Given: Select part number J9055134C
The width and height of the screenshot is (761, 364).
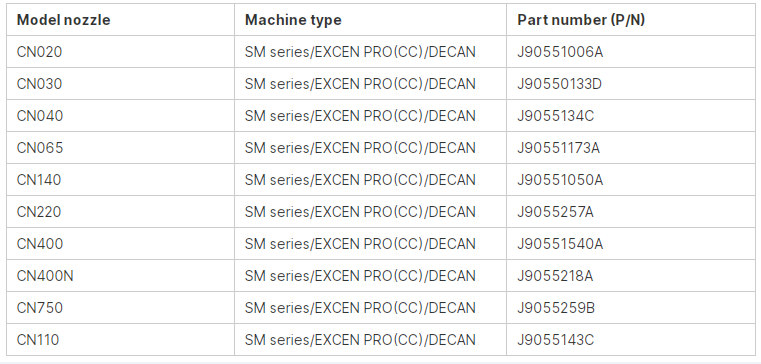Looking at the screenshot, I should pyautogui.click(x=555, y=116).
